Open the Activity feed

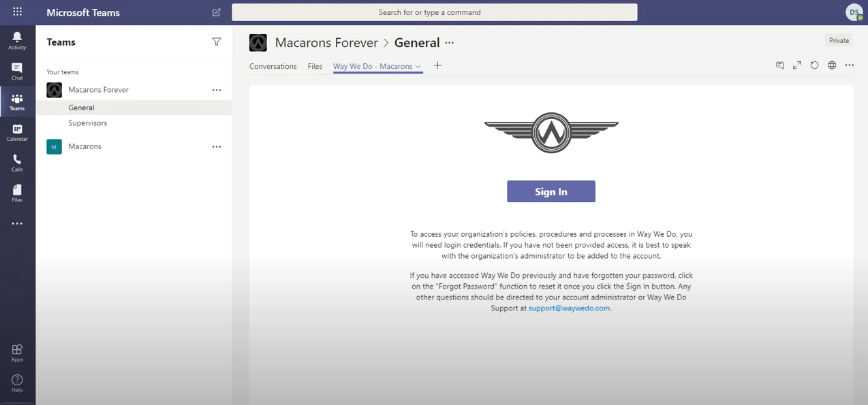pyautogui.click(x=17, y=40)
